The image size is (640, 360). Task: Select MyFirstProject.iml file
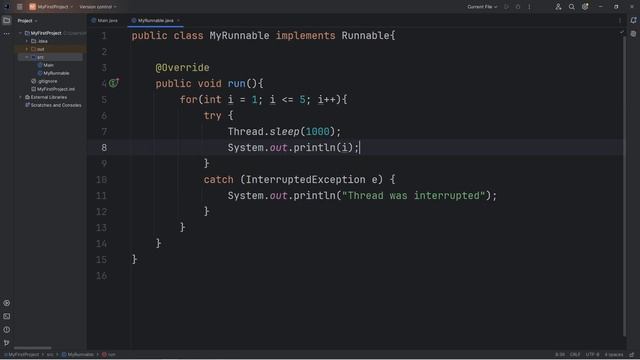pyautogui.click(x=53, y=89)
